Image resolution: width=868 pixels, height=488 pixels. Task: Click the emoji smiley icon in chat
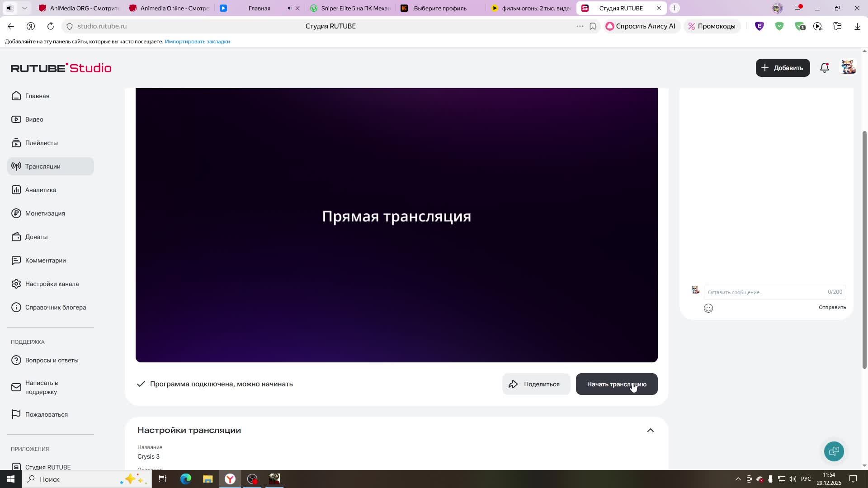coord(708,308)
